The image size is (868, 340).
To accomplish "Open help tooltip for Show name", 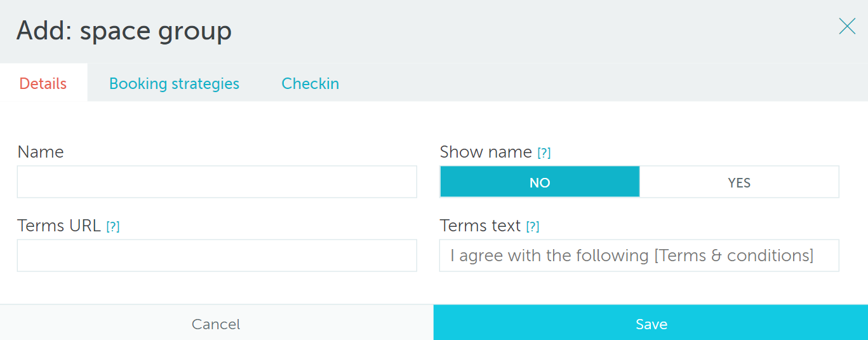I will pos(544,153).
